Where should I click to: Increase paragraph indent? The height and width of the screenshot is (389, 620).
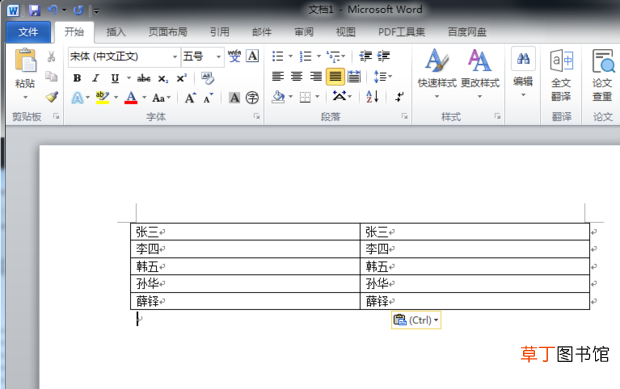pyautogui.click(x=384, y=56)
